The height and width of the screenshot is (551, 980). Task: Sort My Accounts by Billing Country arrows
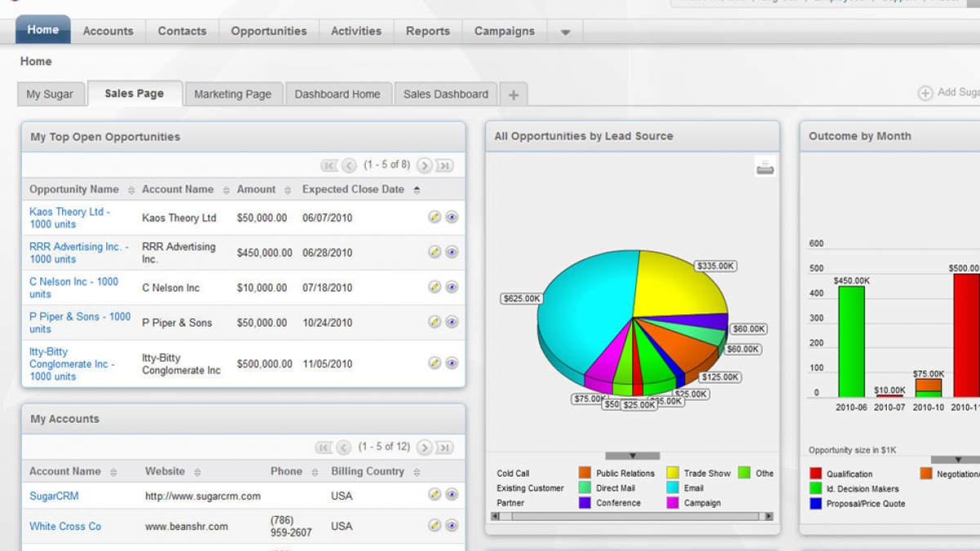pyautogui.click(x=417, y=473)
